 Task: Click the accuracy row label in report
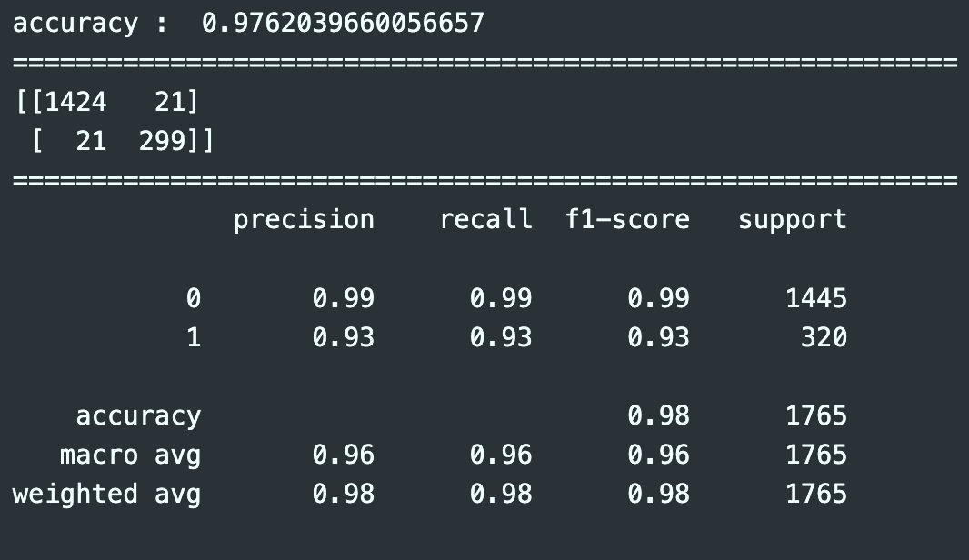coord(138,415)
